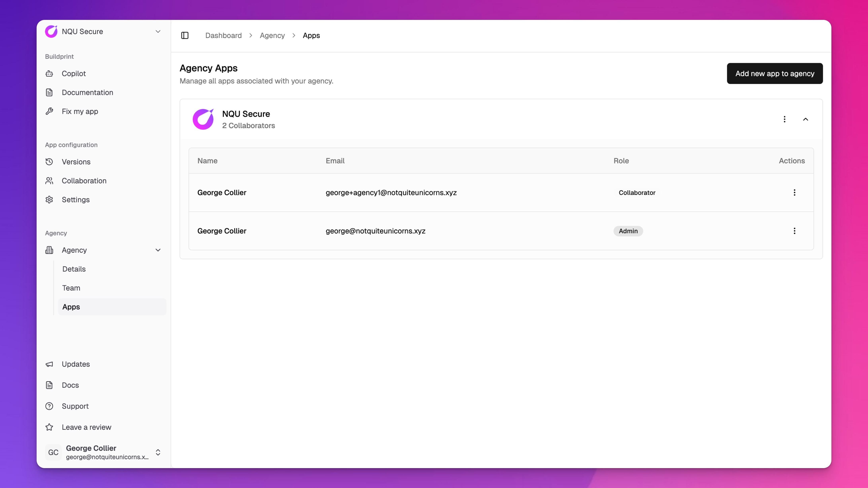Open Updates in the sidebar
The height and width of the screenshot is (488, 868).
click(x=103, y=364)
